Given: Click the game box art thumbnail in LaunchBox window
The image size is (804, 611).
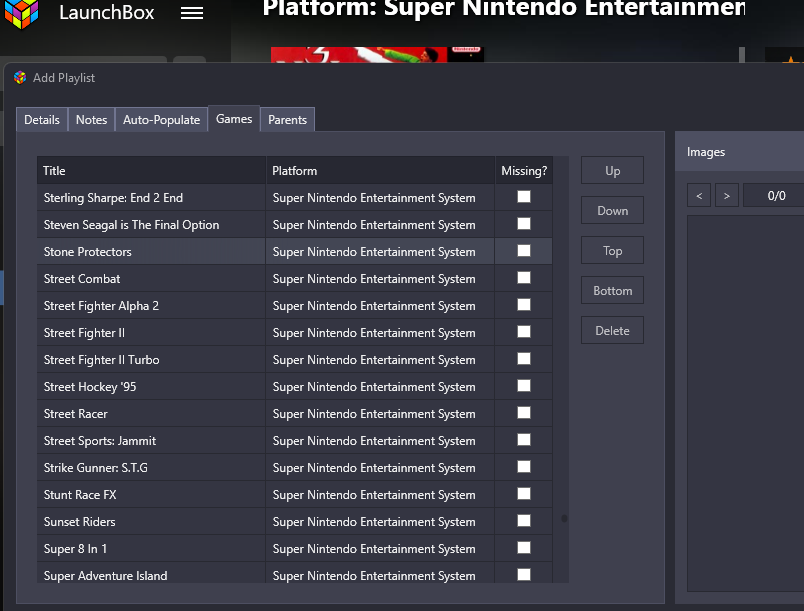Looking at the screenshot, I should [x=377, y=55].
